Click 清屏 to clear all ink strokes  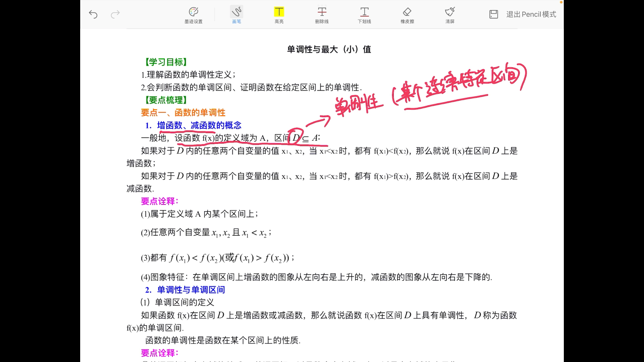pos(450,14)
